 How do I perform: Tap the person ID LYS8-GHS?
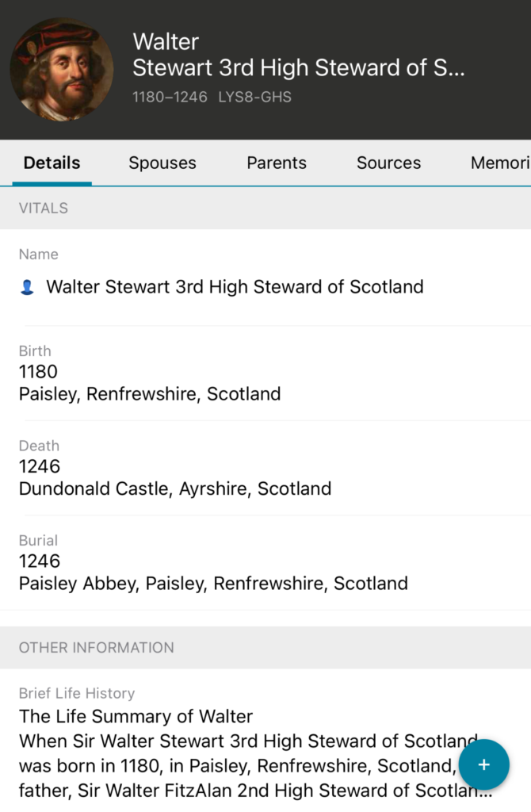click(254, 98)
